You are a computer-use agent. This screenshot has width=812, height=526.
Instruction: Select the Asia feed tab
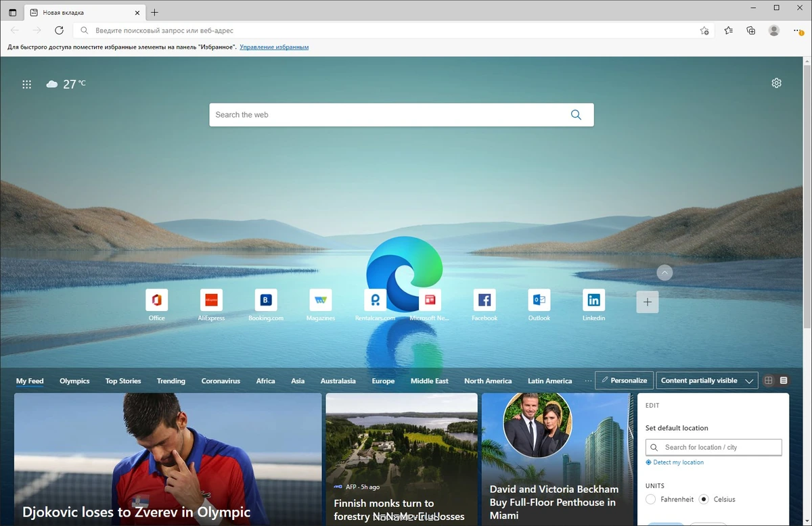(298, 381)
